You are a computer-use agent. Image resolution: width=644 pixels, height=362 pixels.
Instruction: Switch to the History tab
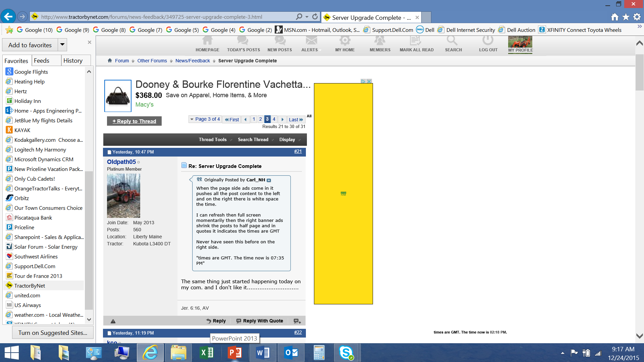coord(73,61)
